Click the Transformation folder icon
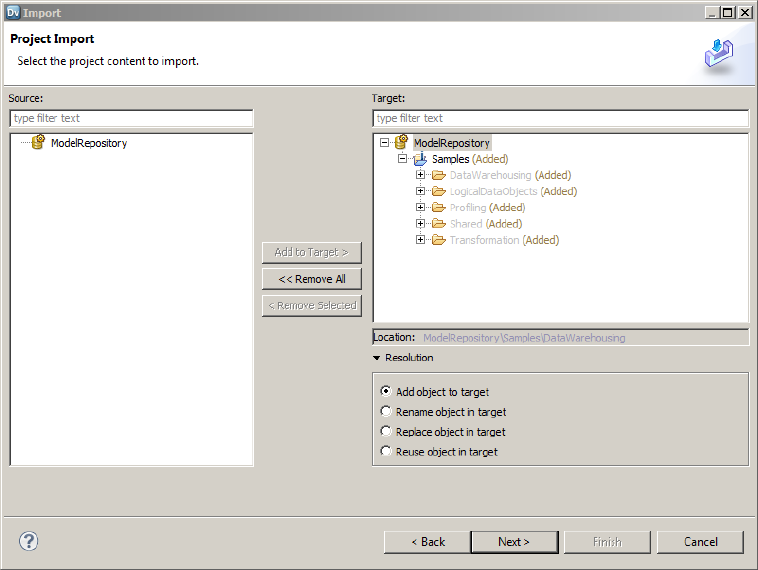The width and height of the screenshot is (758, 570). click(438, 240)
